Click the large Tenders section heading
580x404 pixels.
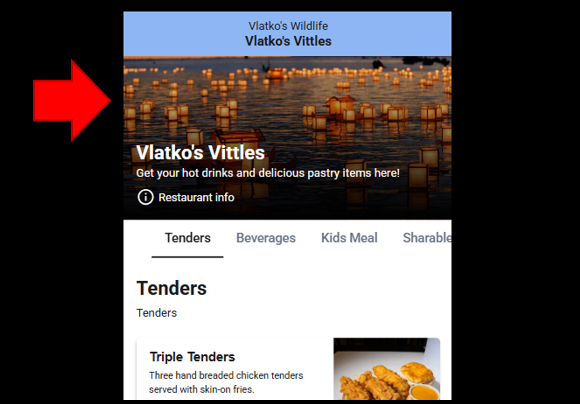[x=172, y=288]
